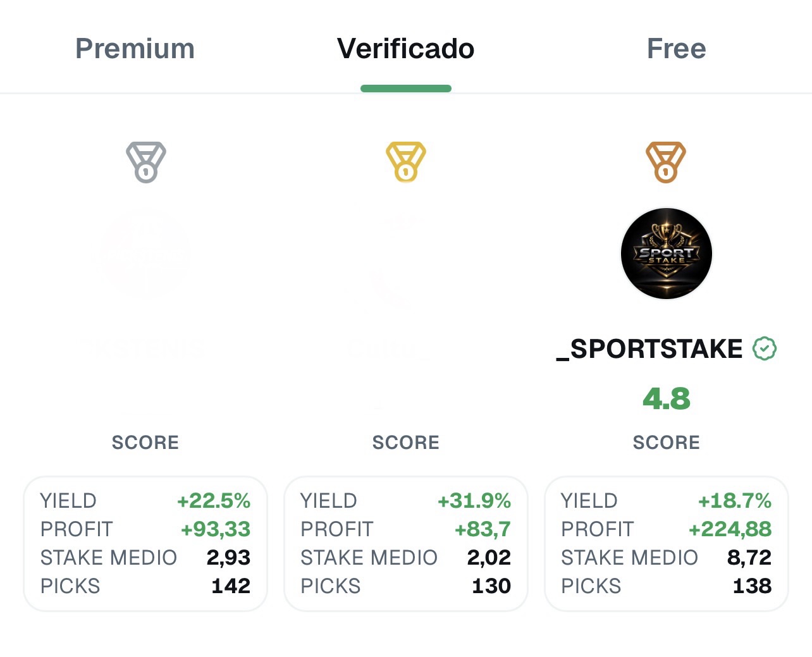Open the Sport Stake profile avatar
Screen dimensions: 812x657
pos(667,254)
